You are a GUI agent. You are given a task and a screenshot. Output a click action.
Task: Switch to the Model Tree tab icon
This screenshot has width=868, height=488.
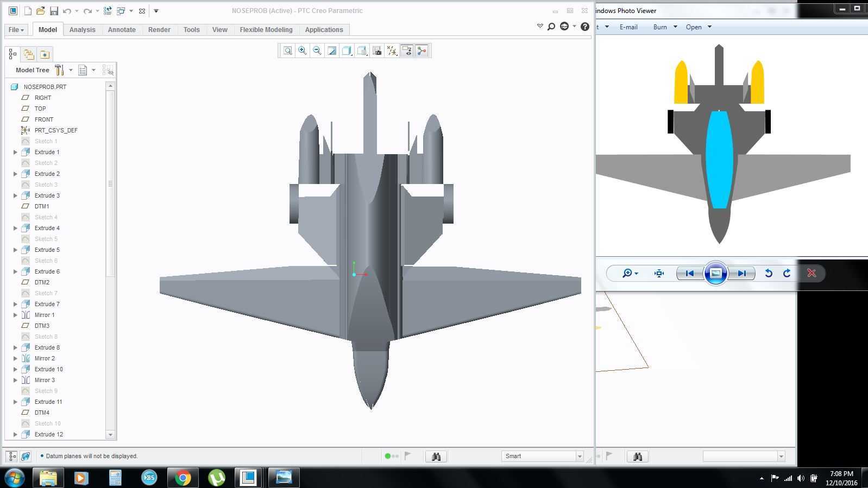(12, 54)
